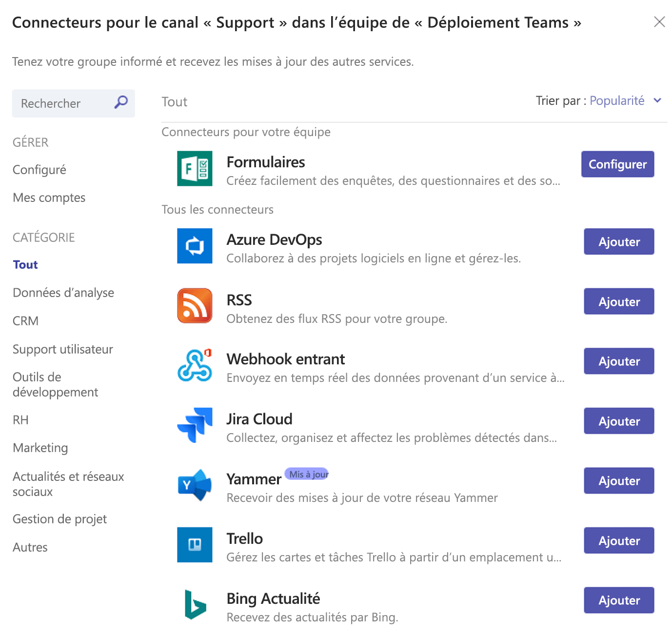The height and width of the screenshot is (637, 672).
Task: Select the Autres category
Action: [x=30, y=547]
